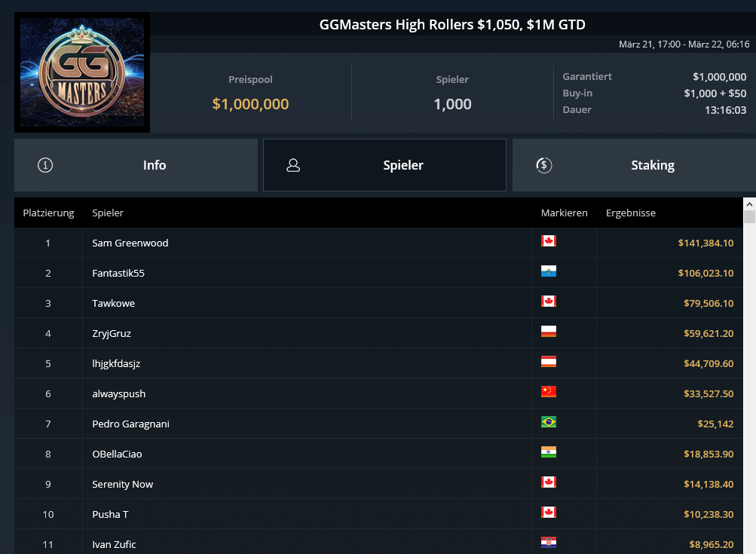Click the GGMasters High Rollers title
The width and height of the screenshot is (756, 554).
452,25
